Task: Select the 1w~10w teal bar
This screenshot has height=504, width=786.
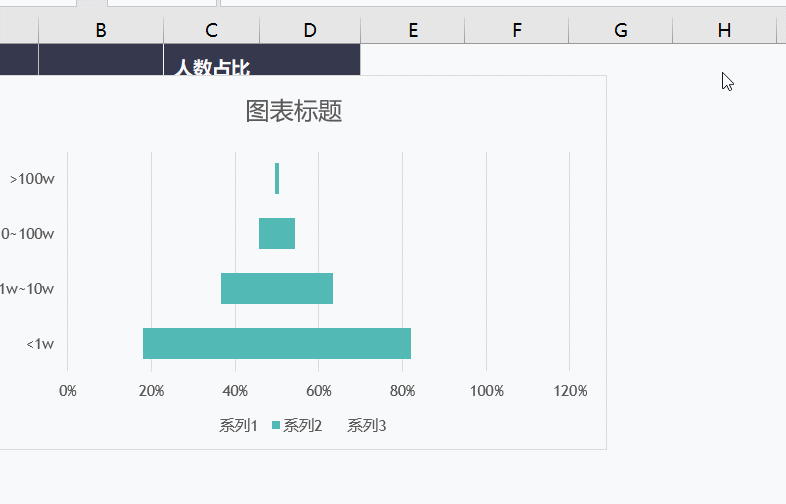Action: coord(277,288)
